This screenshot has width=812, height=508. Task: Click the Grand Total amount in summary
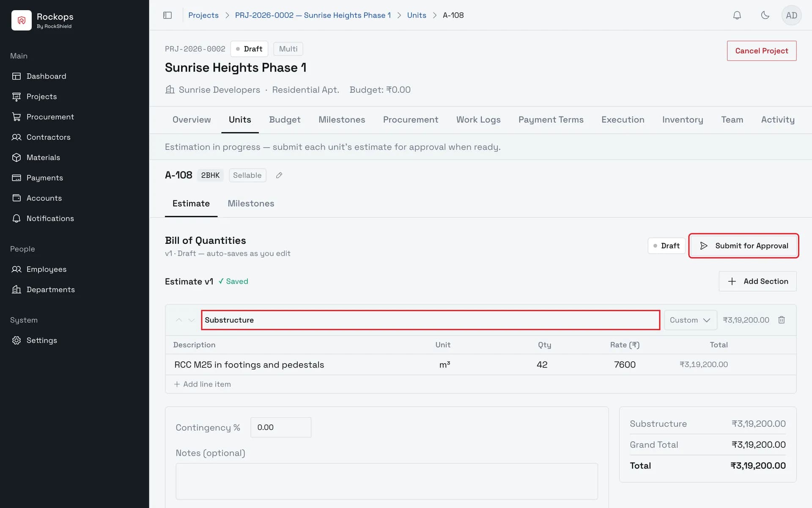759,445
